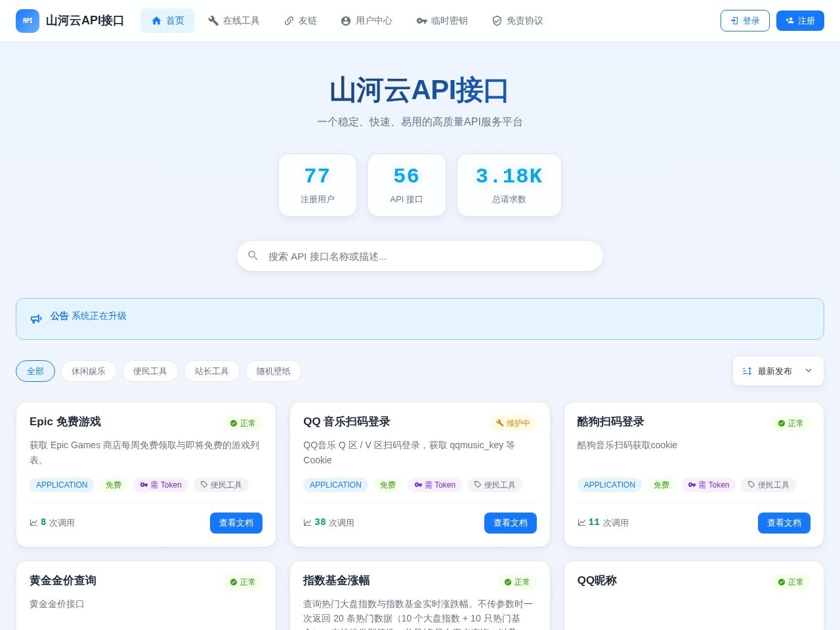Screen dimensions: 840x630
Task: Click the magnifier icon in search box
Action: click(253, 255)
